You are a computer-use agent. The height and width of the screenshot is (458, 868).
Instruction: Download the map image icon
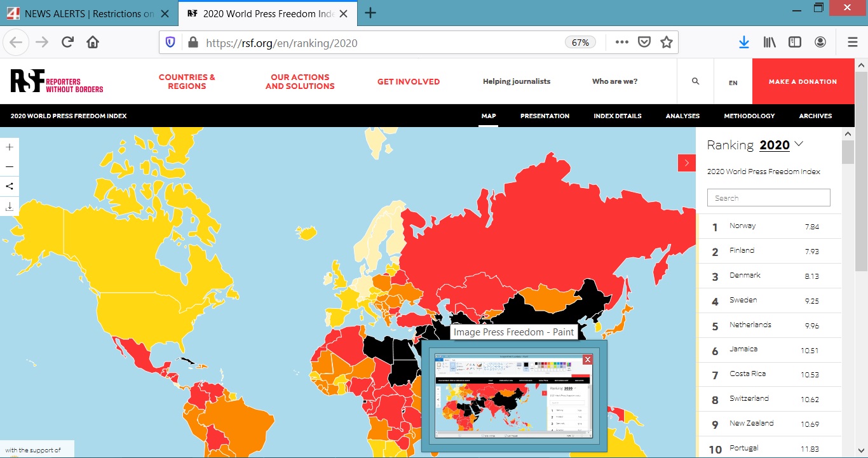point(10,206)
